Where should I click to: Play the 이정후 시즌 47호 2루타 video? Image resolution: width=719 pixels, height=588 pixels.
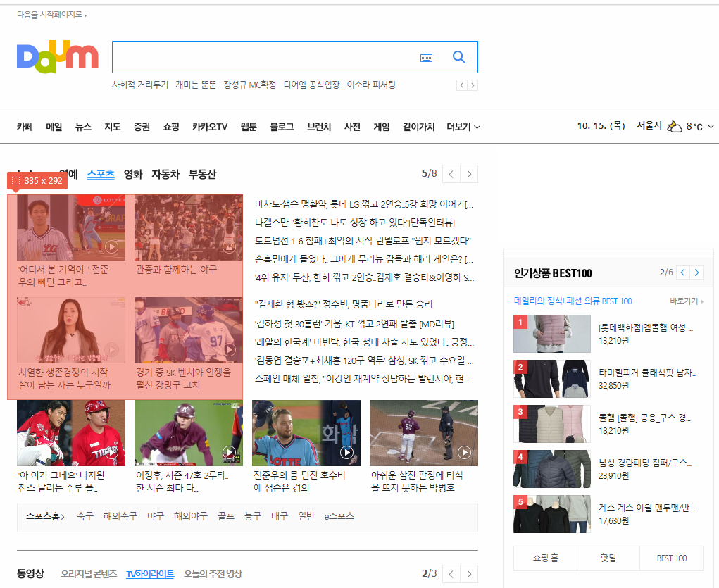(229, 453)
